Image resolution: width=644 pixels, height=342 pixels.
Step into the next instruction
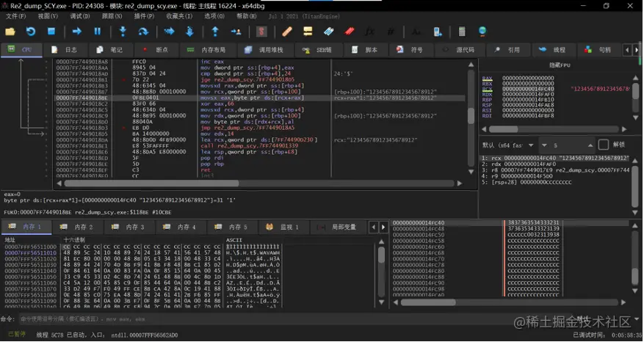tap(123, 32)
